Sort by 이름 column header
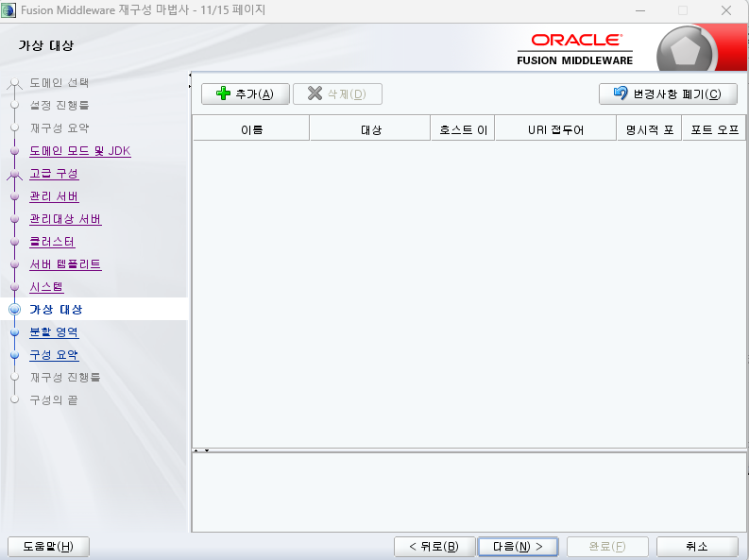Image resolution: width=749 pixels, height=560 pixels. point(251,129)
